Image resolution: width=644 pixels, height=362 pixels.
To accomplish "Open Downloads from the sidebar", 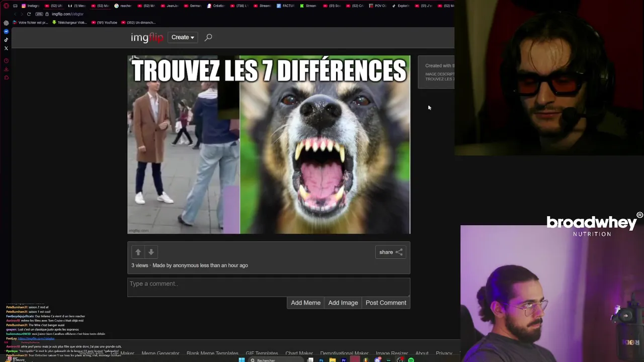I will (6, 69).
